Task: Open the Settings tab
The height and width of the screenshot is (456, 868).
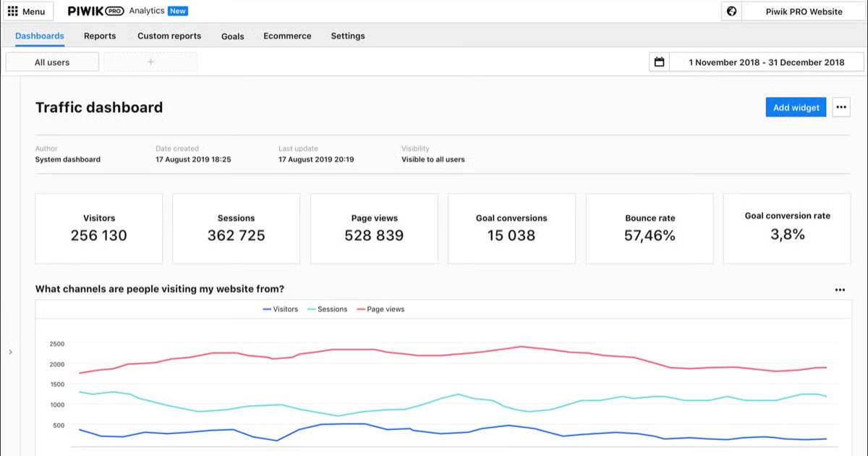Action: (x=348, y=35)
